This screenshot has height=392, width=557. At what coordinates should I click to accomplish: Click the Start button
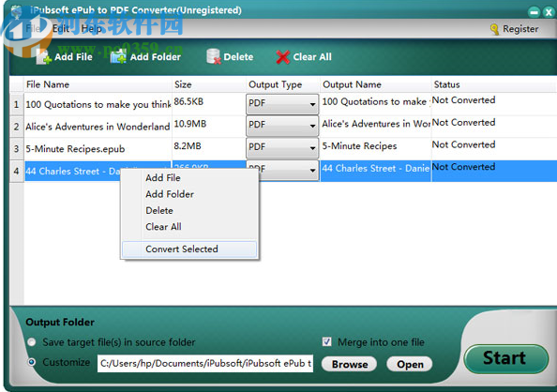[x=505, y=358]
